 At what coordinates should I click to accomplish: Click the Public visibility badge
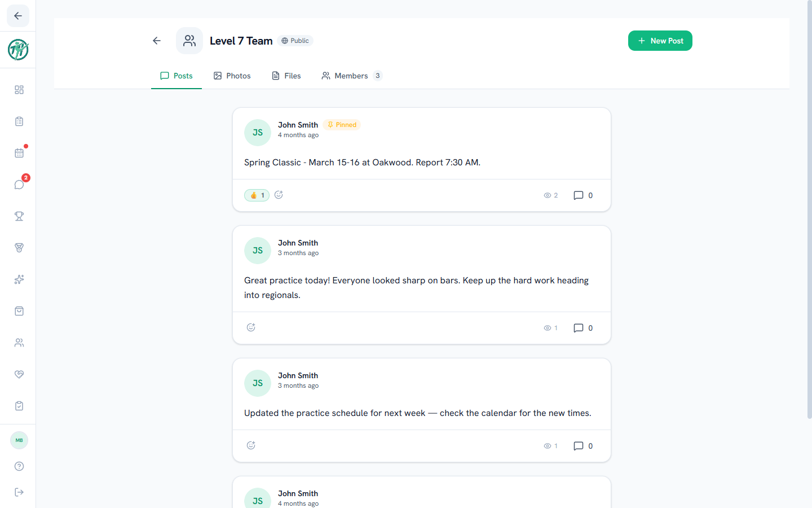295,41
